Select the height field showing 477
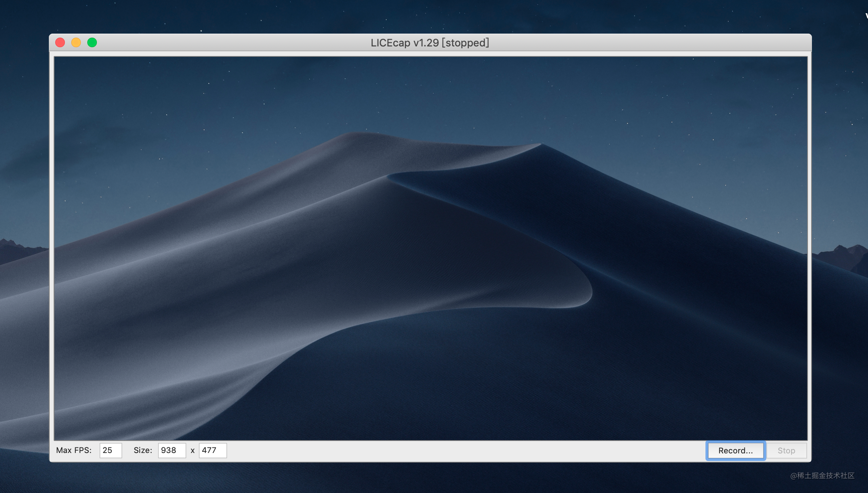The image size is (868, 493). 213,450
